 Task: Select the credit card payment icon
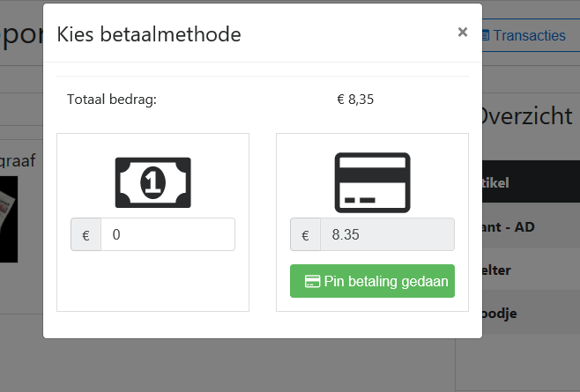pyautogui.click(x=372, y=182)
